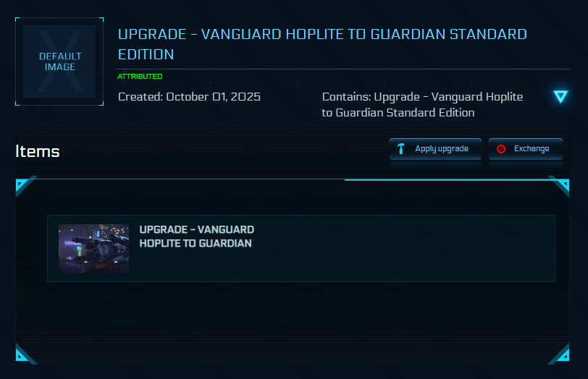Click the top-left corner bracket of items panel
588x379 pixels.
pos(23,185)
